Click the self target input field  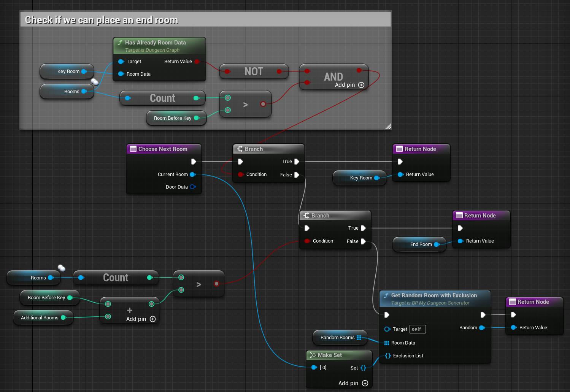click(418, 329)
